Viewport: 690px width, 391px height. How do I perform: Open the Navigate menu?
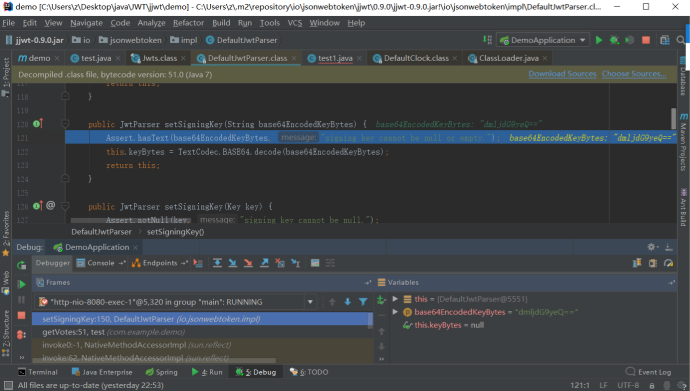pos(86,23)
